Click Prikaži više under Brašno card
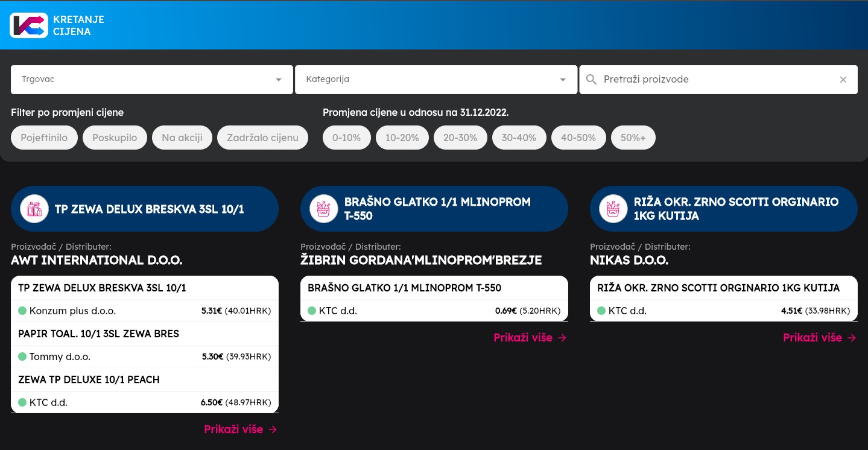The height and width of the screenshot is (450, 868). click(x=530, y=338)
